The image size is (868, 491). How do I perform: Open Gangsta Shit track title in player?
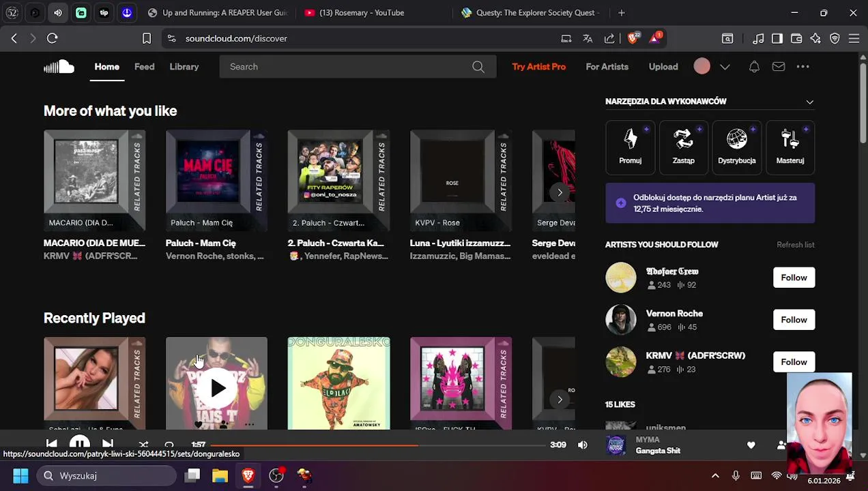click(x=658, y=451)
